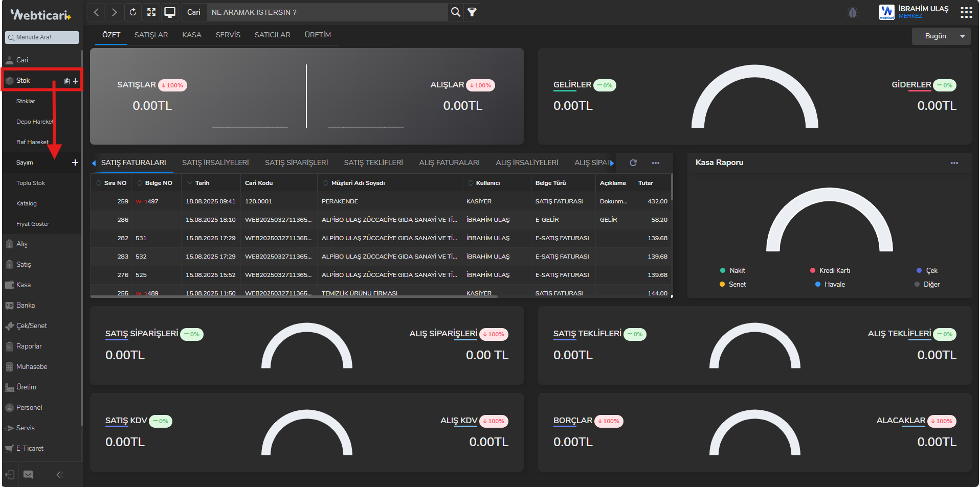
Task: Click the main search input field
Action: pos(327,12)
